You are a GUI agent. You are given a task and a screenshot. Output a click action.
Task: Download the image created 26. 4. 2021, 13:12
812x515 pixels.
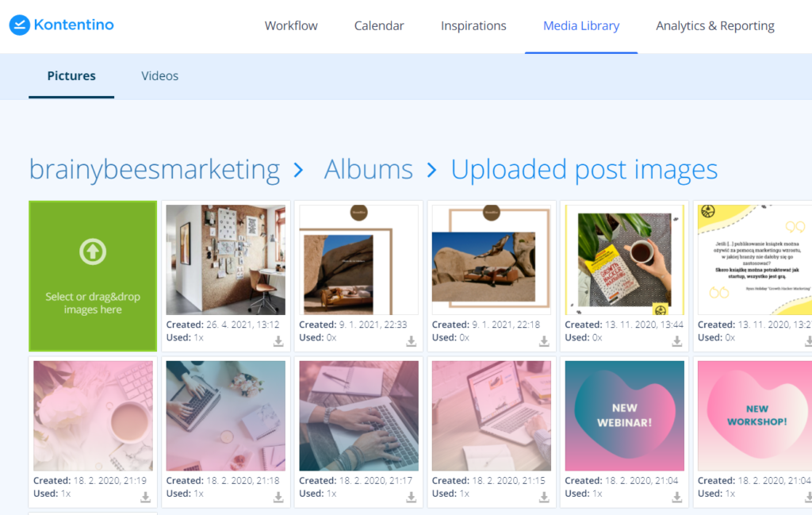[278, 341]
